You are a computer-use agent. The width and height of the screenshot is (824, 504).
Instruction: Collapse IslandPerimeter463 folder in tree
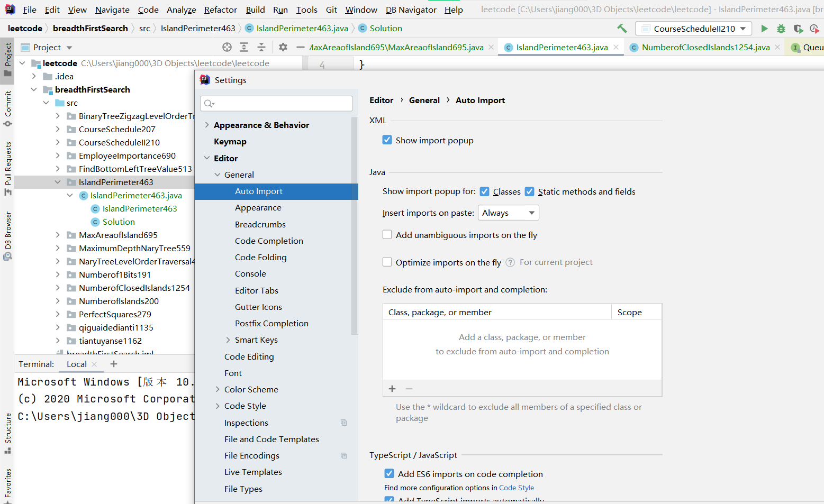click(58, 182)
